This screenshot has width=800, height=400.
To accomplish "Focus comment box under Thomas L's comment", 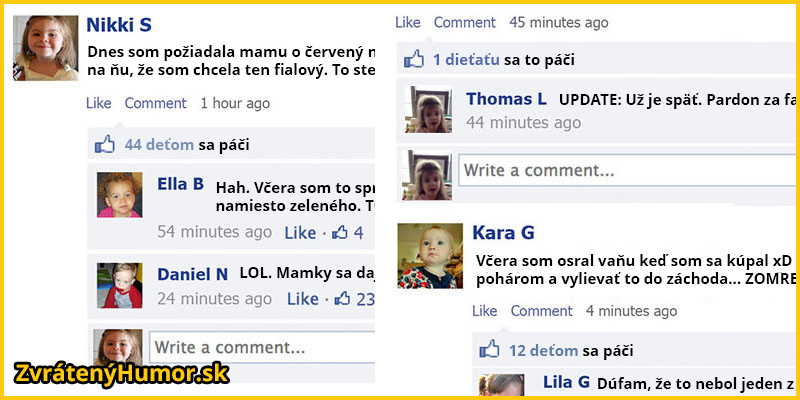I will click(627, 170).
